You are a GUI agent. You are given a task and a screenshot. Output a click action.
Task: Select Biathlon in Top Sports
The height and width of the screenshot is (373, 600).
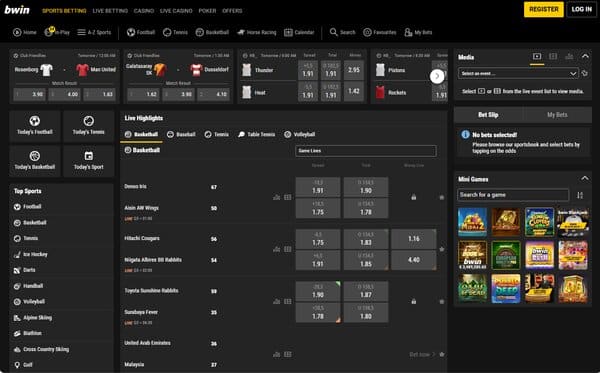[28, 333]
